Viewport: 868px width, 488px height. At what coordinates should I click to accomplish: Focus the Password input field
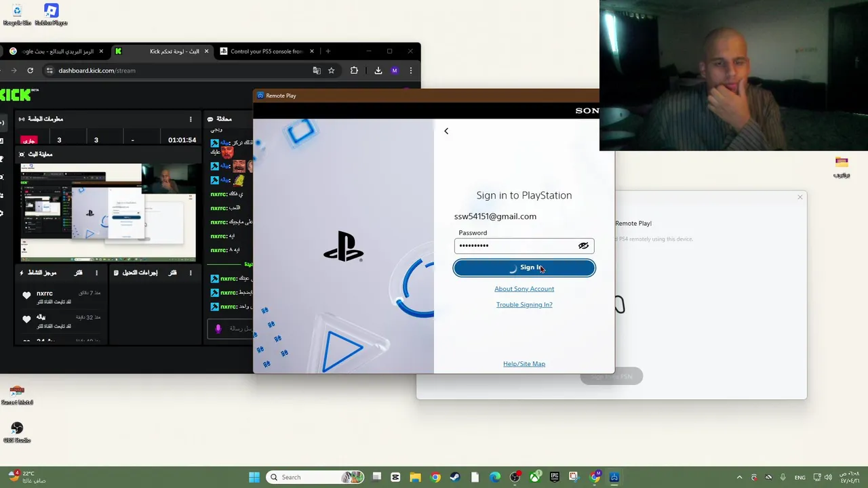coord(524,245)
